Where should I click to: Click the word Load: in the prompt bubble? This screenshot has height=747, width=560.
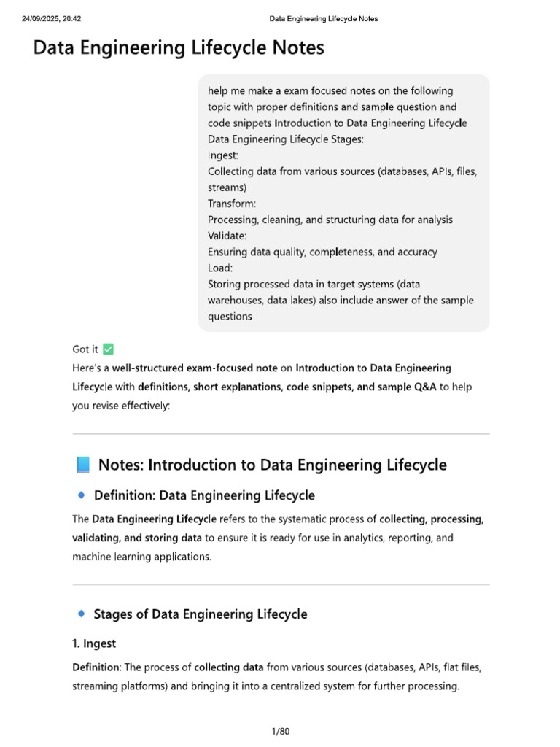[220, 268]
